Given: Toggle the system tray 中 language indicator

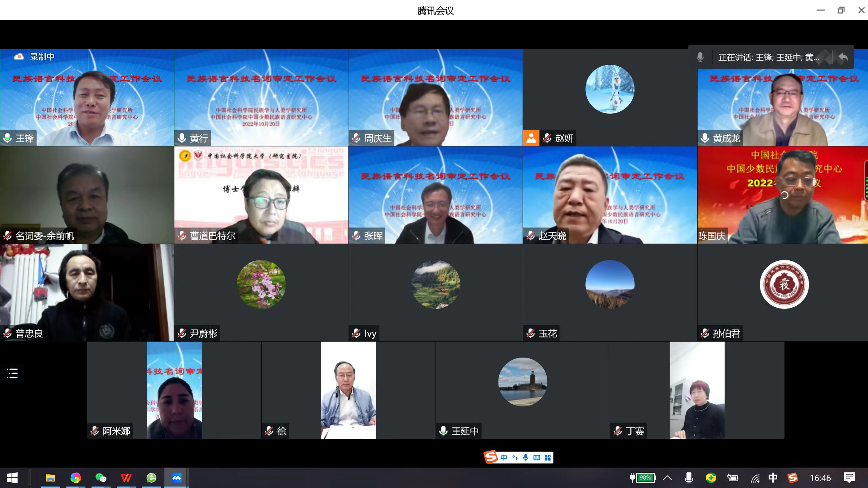Looking at the screenshot, I should click(773, 478).
